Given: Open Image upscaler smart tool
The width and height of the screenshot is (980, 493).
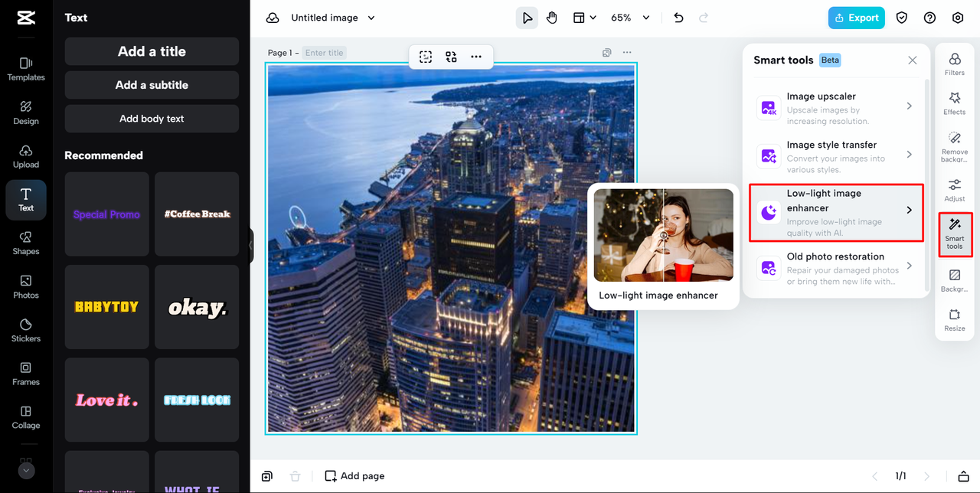Looking at the screenshot, I should click(836, 108).
